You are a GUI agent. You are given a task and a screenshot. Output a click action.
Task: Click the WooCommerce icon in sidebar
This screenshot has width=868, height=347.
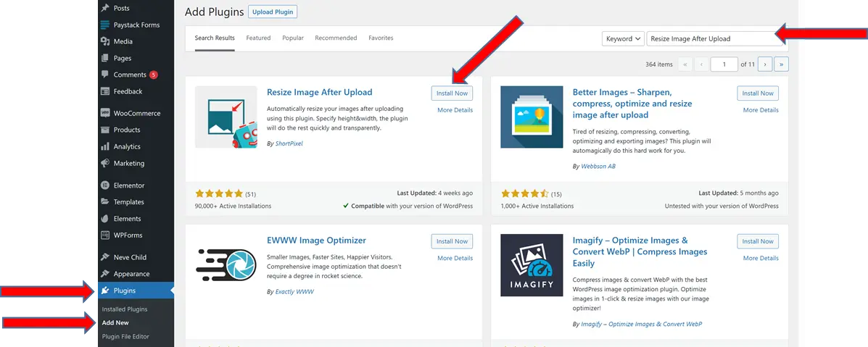point(104,114)
